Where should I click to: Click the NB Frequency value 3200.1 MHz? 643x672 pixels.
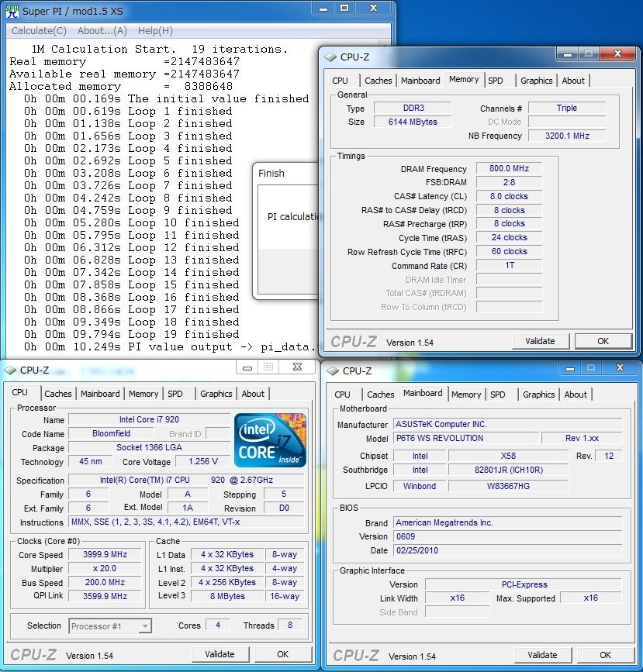point(567,136)
